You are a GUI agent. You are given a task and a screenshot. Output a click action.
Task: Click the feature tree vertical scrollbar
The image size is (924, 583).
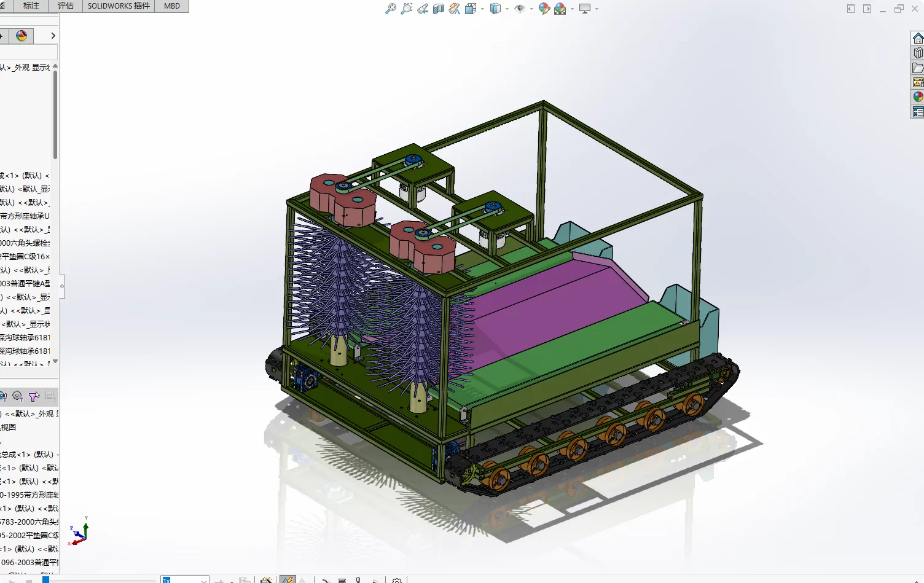[x=55, y=115]
